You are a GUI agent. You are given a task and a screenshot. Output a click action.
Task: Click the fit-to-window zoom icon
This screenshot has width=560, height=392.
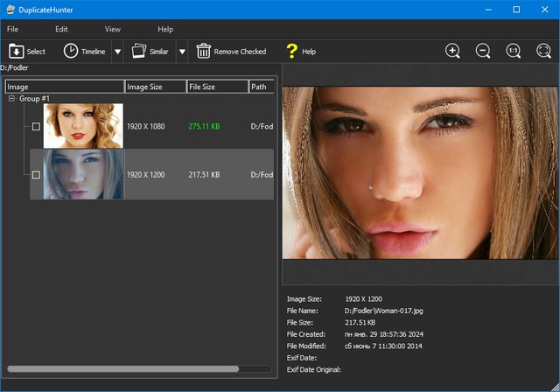[543, 51]
